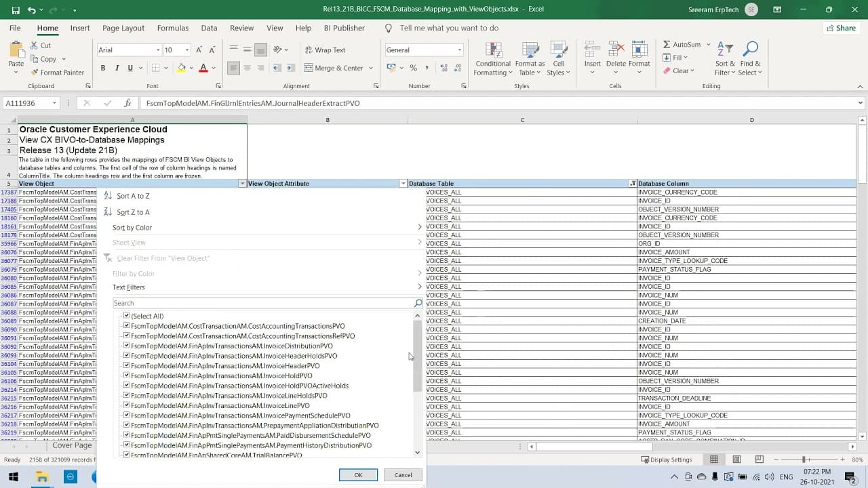
Task: Save the workbook from Quick Access Toolbar
Action: (16, 10)
